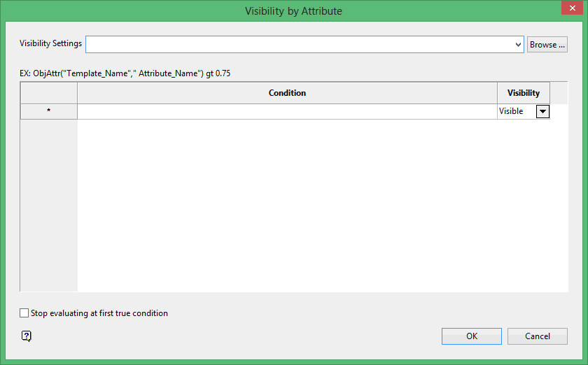Click into the empty Condition cell
Image resolution: width=588 pixels, height=365 pixels.
[x=287, y=112]
